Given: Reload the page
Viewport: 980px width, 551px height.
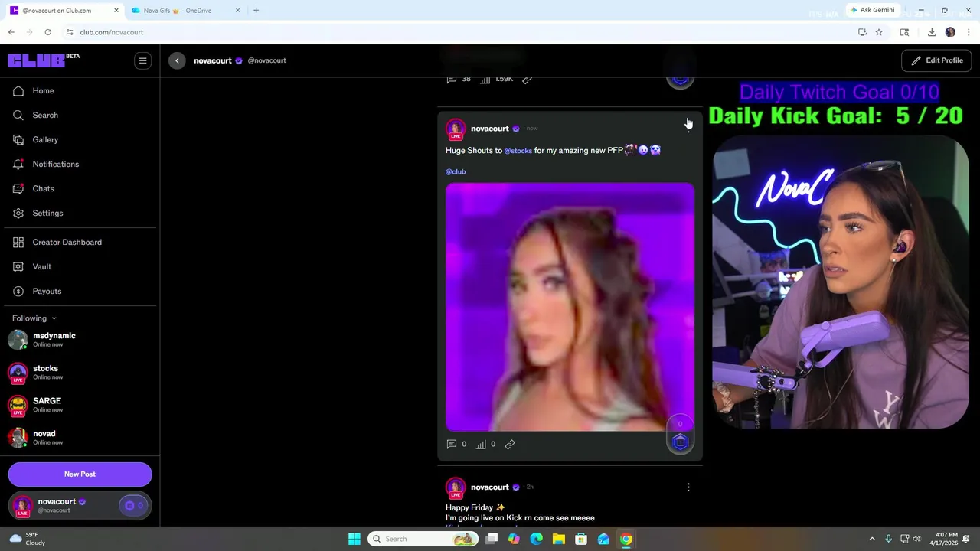Looking at the screenshot, I should point(47,32).
